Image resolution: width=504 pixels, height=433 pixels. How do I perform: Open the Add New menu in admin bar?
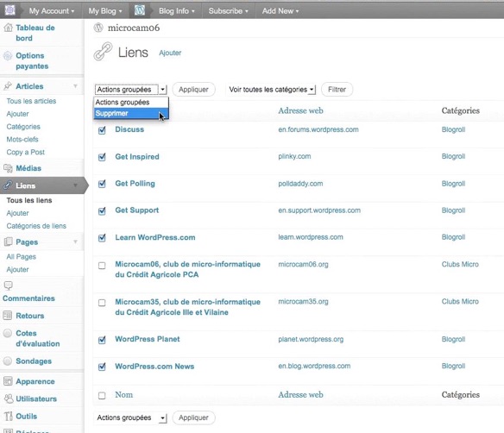coord(280,11)
